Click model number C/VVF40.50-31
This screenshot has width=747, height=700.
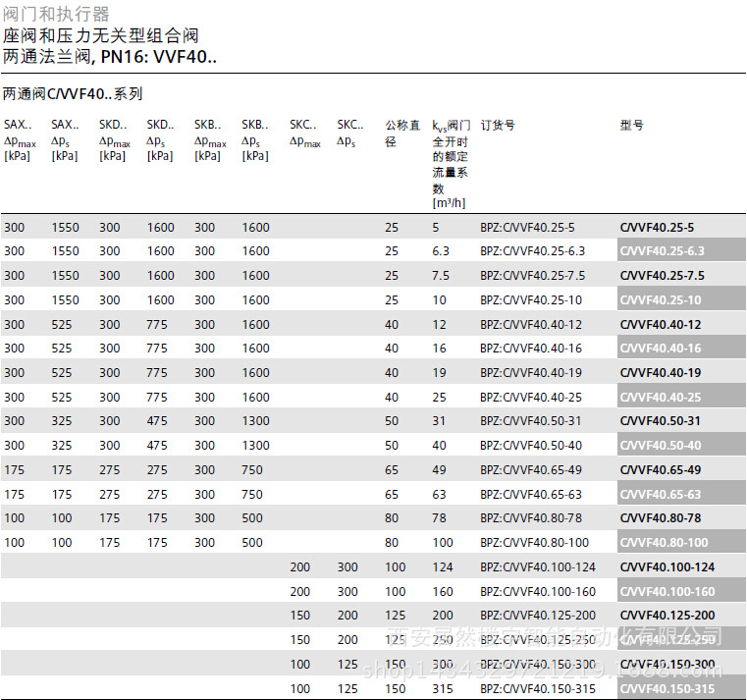pos(661,421)
